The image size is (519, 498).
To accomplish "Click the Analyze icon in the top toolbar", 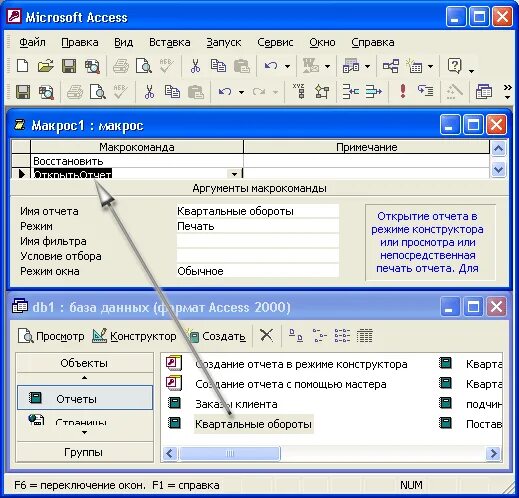I will coord(350,66).
